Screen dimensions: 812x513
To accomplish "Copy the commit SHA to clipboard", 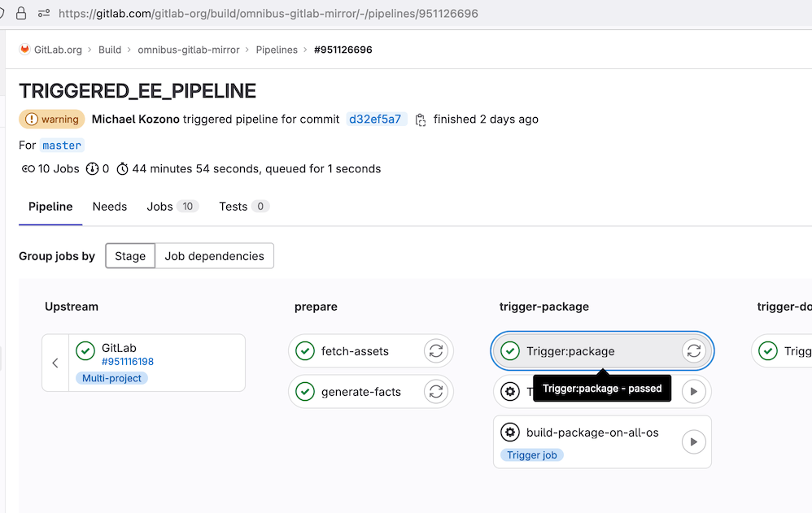I will pyautogui.click(x=420, y=119).
